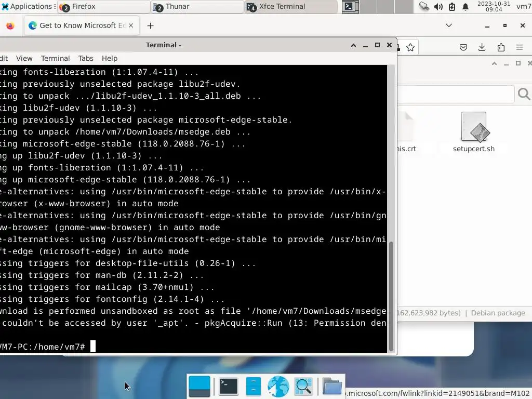Click the search magnifier icon in Thunar
532x399 pixels.
tap(524, 94)
